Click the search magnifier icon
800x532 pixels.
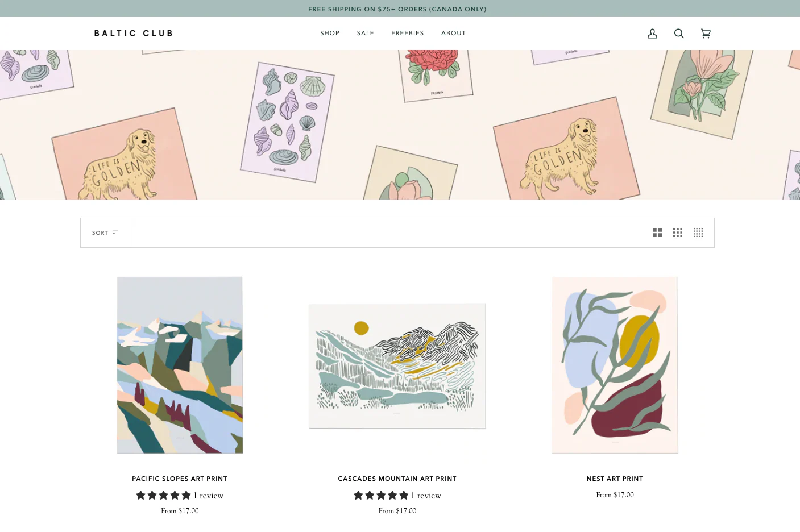click(679, 34)
